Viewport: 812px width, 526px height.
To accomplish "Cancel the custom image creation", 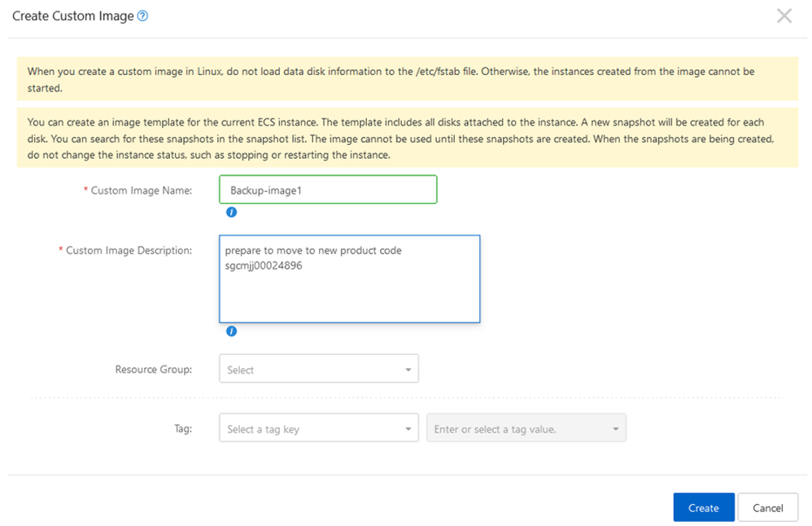I will (767, 507).
